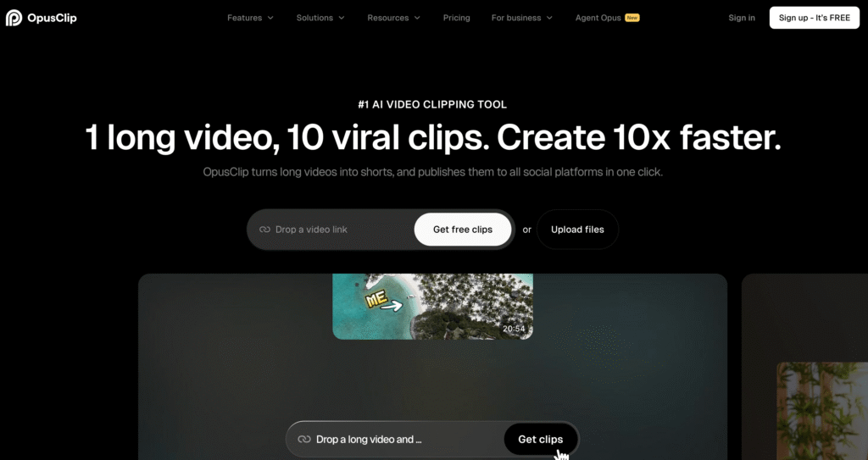Click the Sign in link
868x460 pixels.
[741, 18]
